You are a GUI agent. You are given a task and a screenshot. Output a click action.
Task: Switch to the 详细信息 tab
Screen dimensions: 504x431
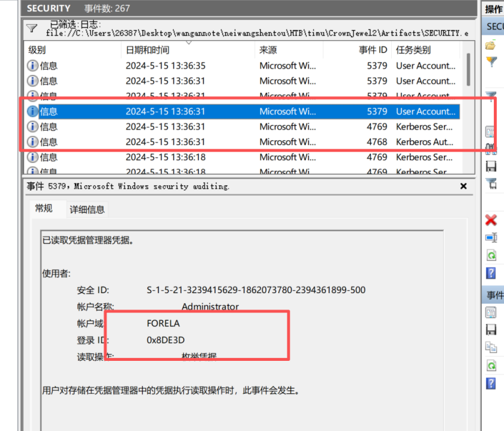point(87,210)
